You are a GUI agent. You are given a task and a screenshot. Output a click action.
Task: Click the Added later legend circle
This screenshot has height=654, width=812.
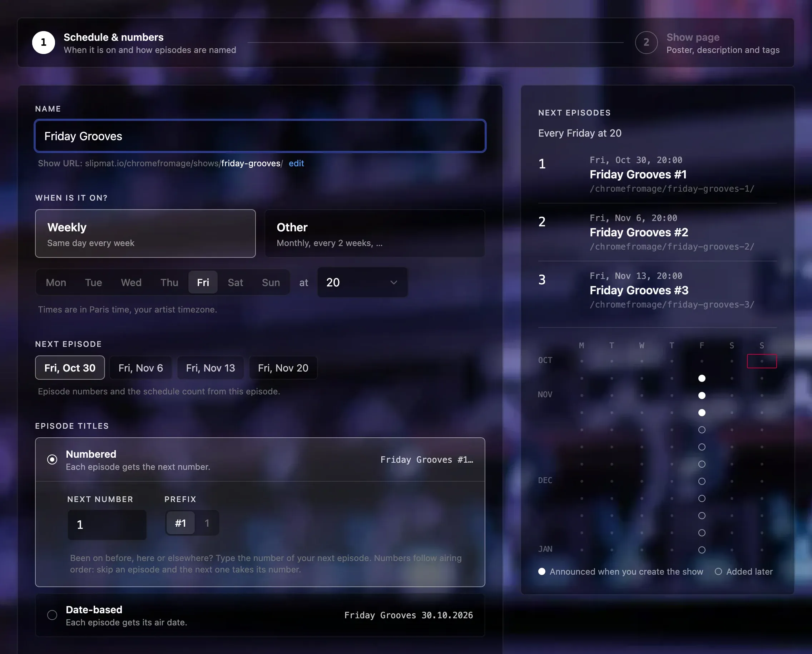[x=718, y=571]
